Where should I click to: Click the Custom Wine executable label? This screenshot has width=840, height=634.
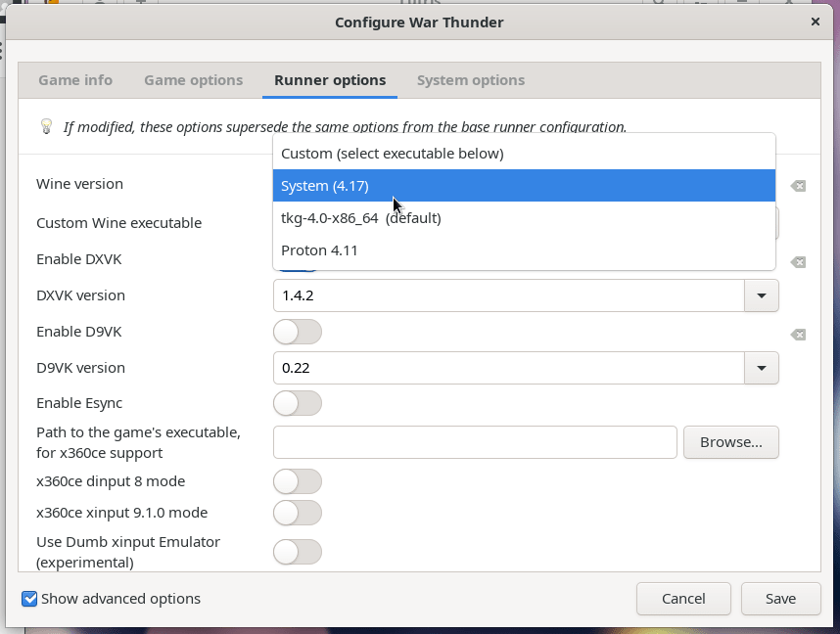point(118,223)
